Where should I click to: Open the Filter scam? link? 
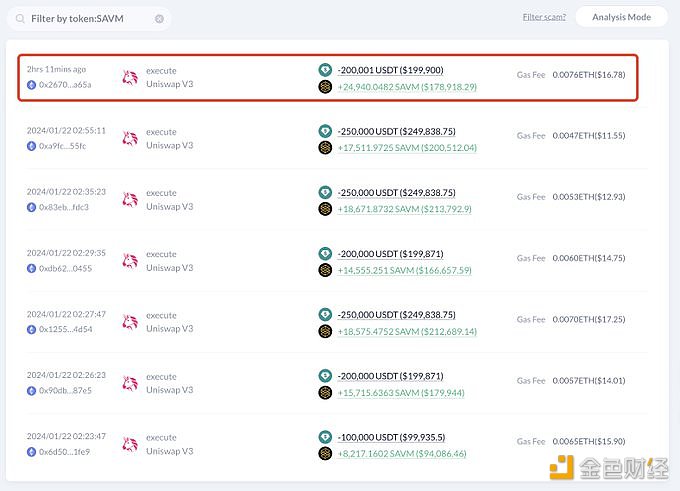pos(544,17)
